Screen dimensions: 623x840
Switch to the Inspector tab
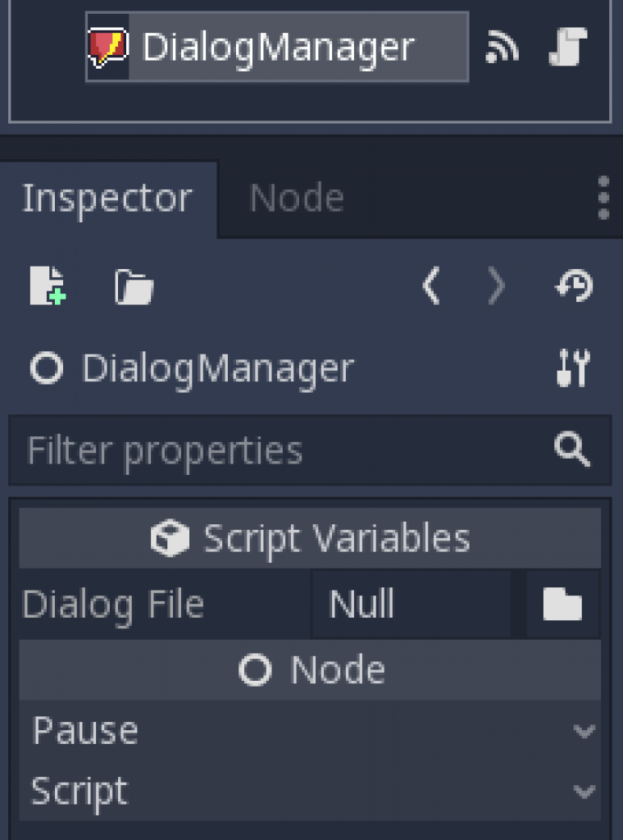coord(107,199)
